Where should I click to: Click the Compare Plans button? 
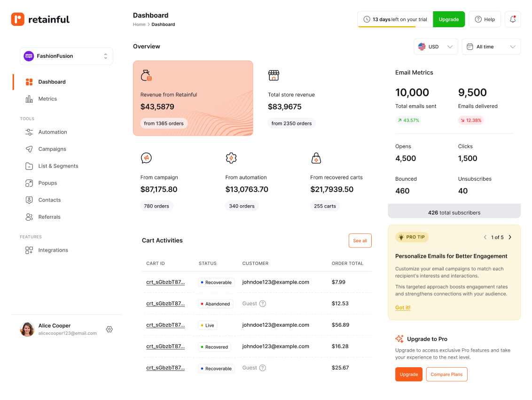pos(446,374)
